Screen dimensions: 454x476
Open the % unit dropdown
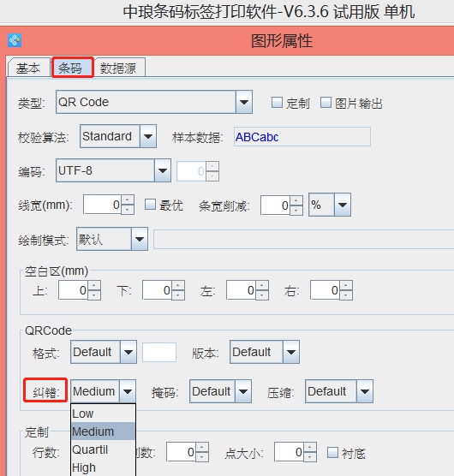330,205
